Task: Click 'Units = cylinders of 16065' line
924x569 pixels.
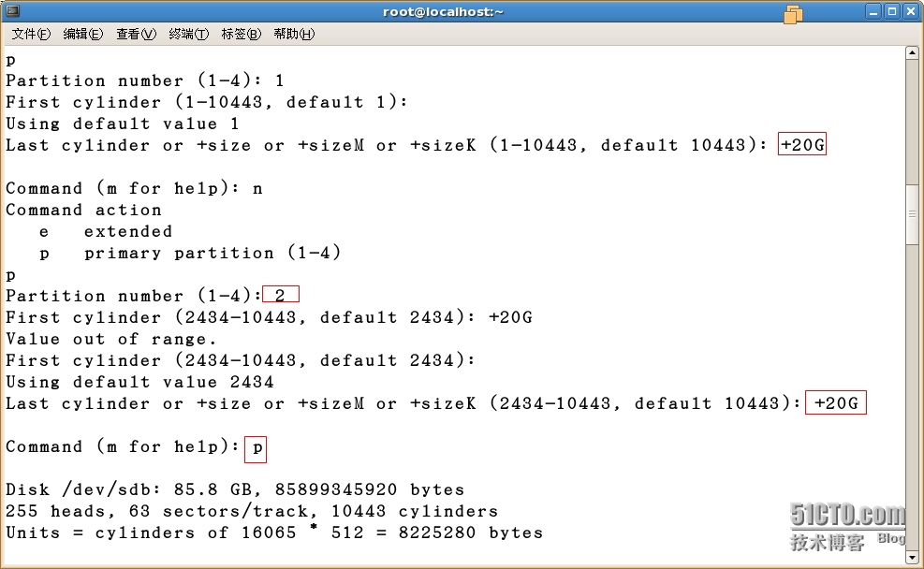Action: point(274,533)
